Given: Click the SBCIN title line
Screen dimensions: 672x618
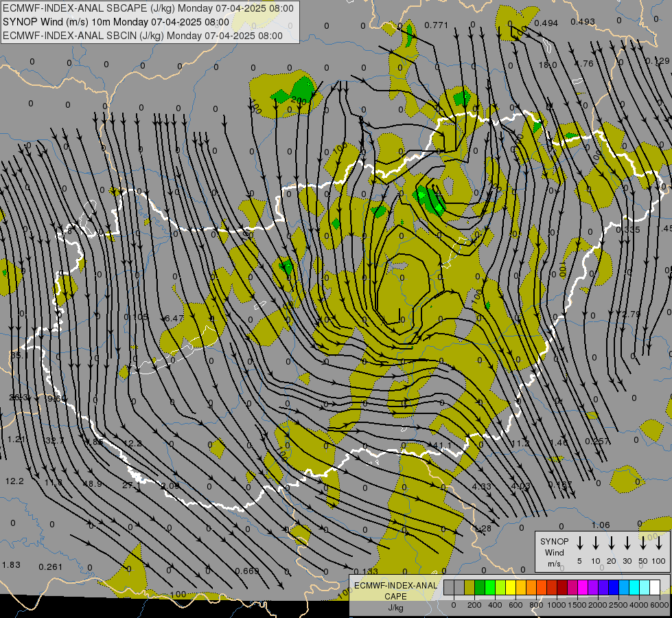Looking at the screenshot, I should [x=143, y=36].
